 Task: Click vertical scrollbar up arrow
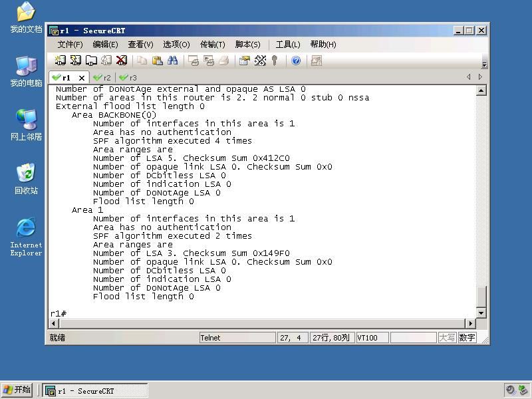tap(481, 90)
